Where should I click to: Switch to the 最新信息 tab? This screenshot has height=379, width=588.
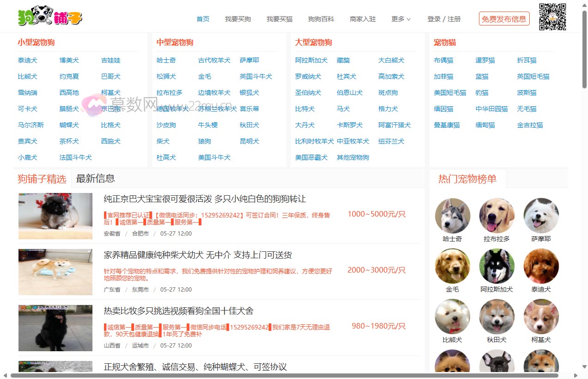pos(95,179)
